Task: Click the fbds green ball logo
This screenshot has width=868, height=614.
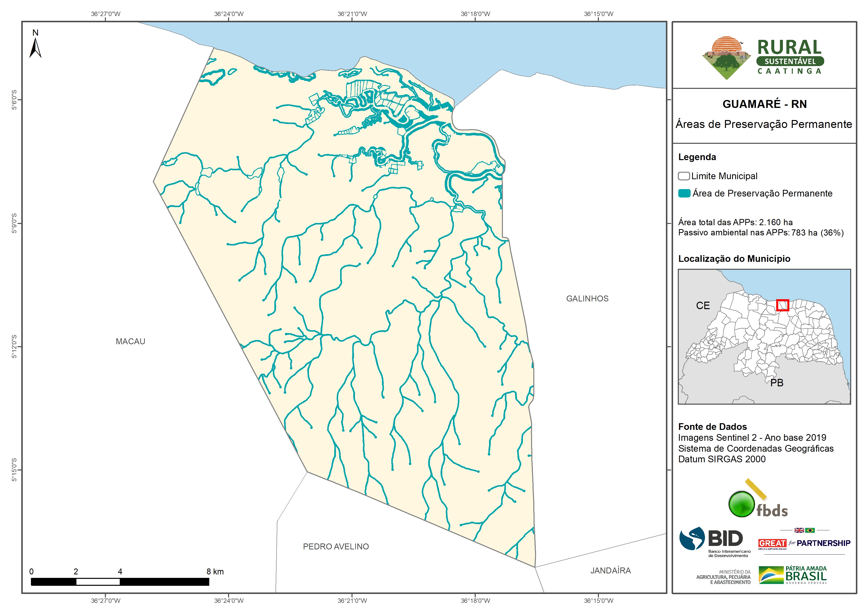Action: [x=741, y=504]
